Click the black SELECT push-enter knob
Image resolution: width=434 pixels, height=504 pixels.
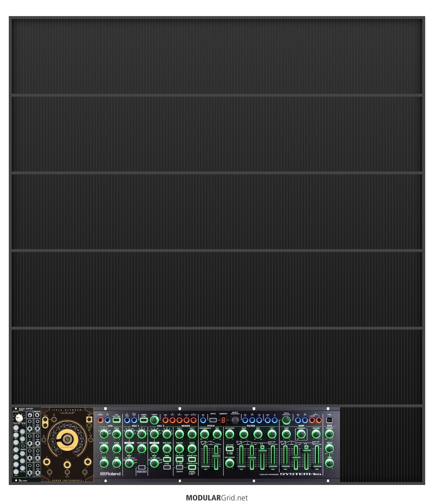pos(235,420)
